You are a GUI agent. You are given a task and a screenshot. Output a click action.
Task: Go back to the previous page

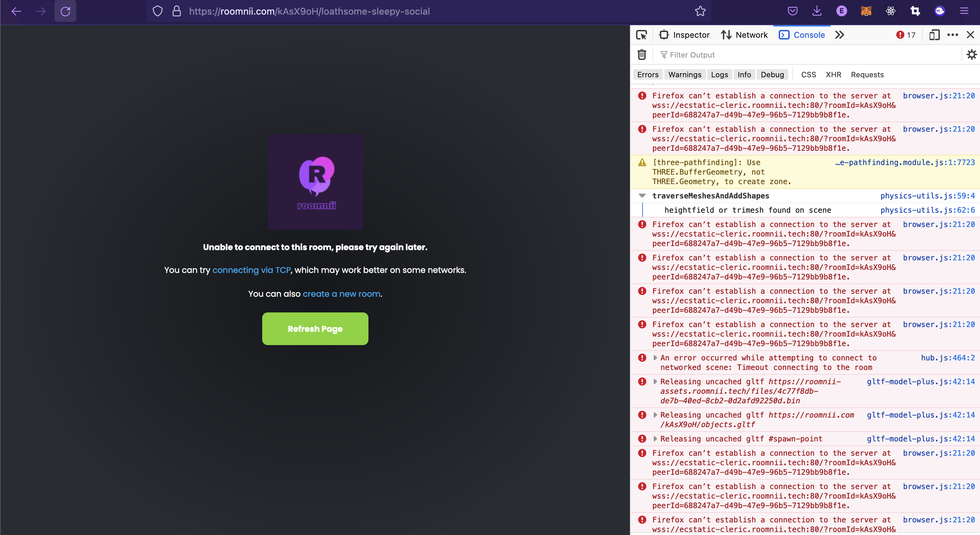[16, 12]
